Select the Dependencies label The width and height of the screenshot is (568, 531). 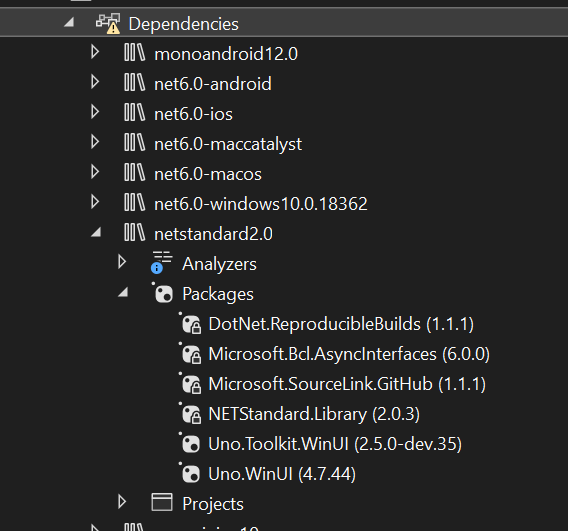pos(183,24)
